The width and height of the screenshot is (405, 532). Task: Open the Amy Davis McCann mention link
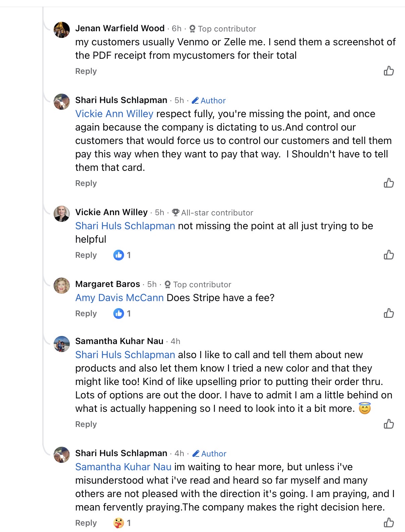point(119,298)
